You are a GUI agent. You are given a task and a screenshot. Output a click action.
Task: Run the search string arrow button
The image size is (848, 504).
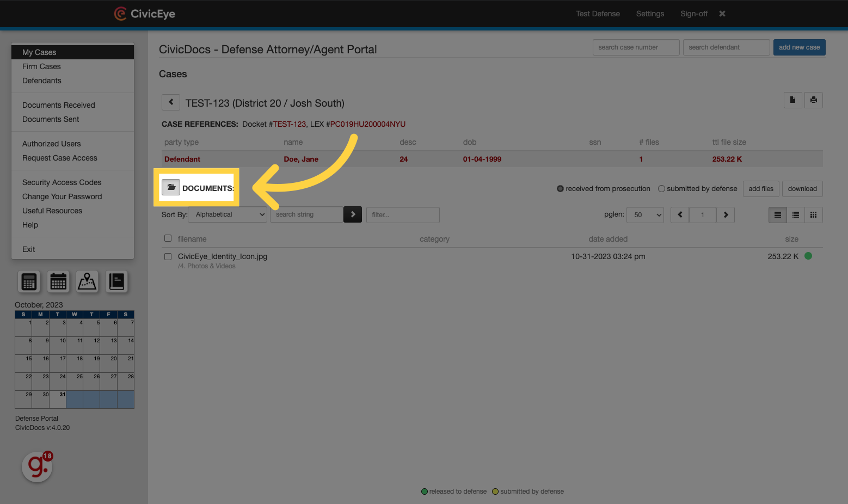(353, 214)
